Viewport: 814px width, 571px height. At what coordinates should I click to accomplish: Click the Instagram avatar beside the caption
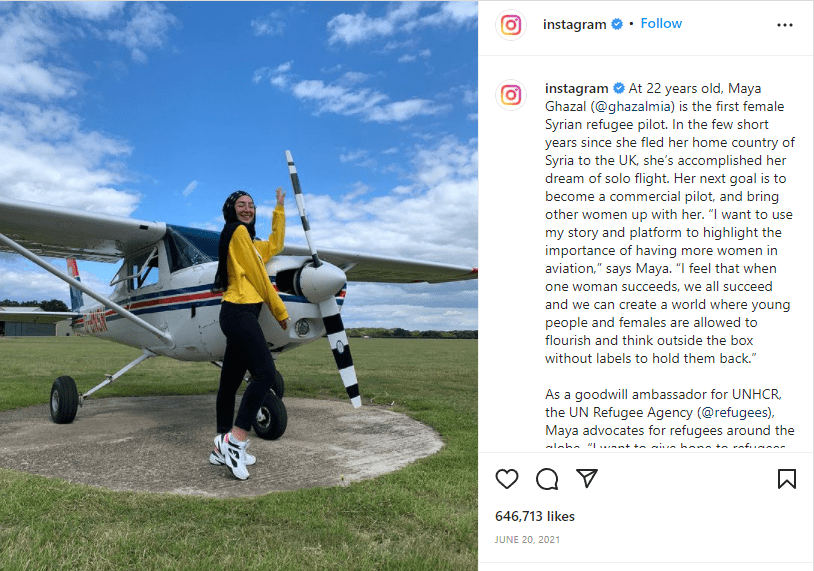point(511,95)
